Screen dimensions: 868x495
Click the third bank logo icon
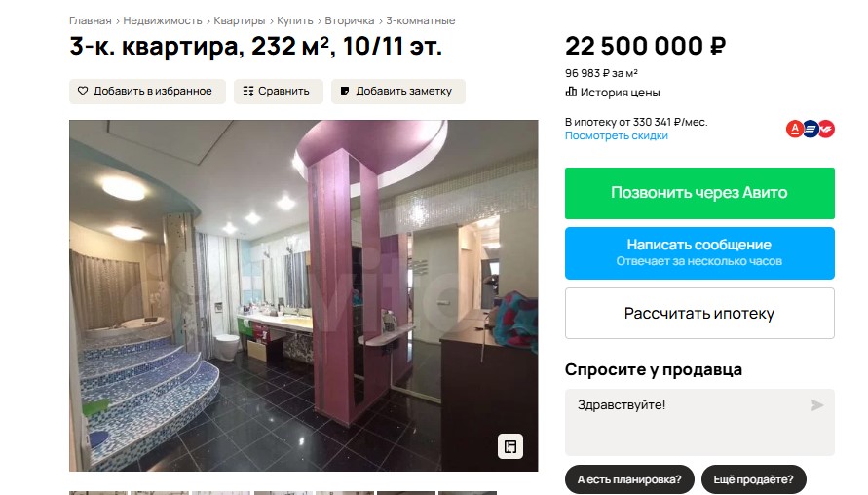826,129
